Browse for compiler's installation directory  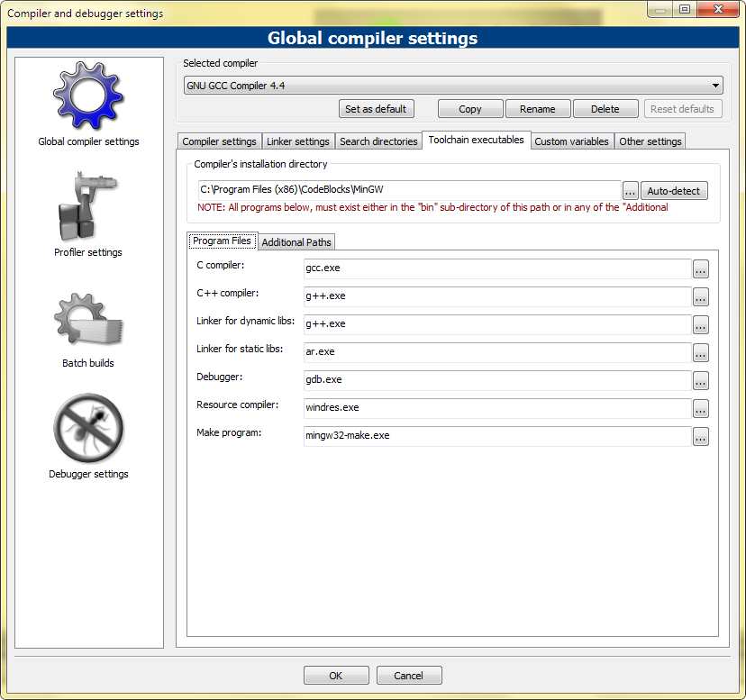630,191
